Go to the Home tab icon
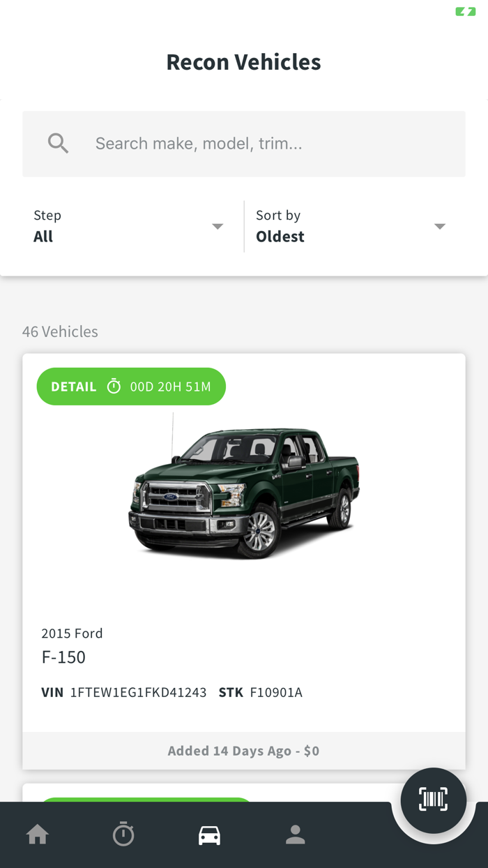The height and width of the screenshot is (868, 488). pos(38,835)
